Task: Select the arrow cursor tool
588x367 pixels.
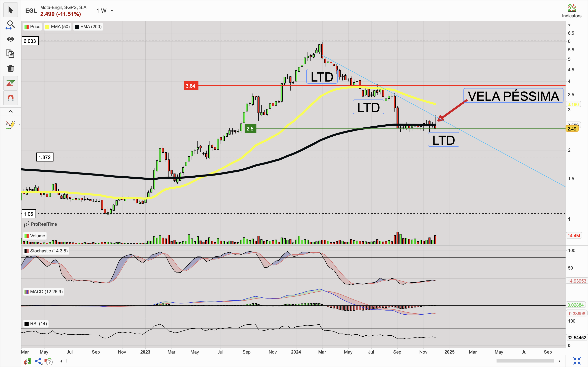Action: click(x=10, y=10)
